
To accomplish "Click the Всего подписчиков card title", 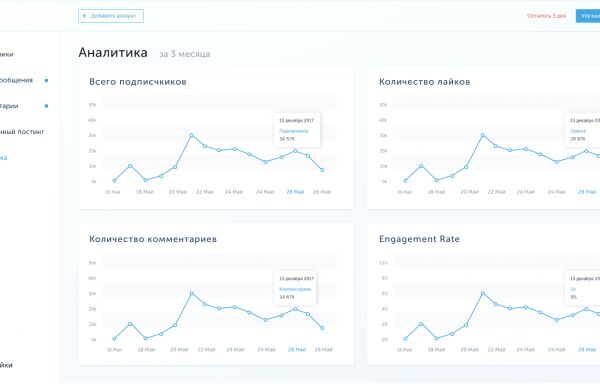I will [138, 82].
